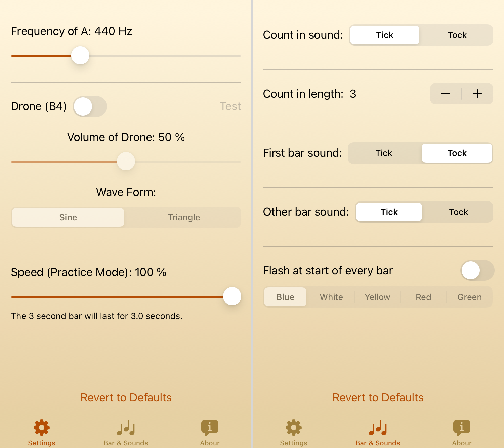504x448 pixels.
Task: Enable Flash at start of every bar
Action: coord(477,270)
